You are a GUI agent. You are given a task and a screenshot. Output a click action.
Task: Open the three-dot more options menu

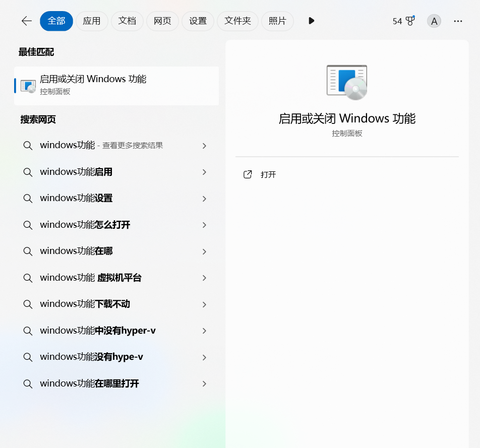click(x=458, y=21)
